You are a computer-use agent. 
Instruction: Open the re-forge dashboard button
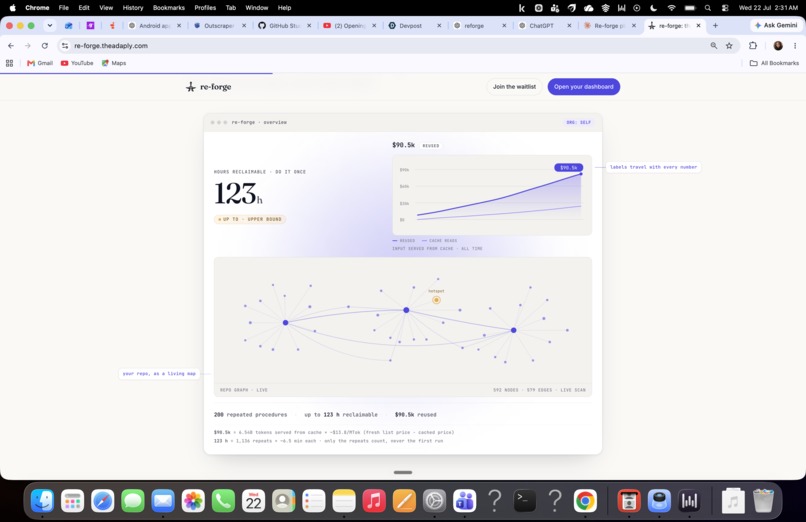click(583, 87)
